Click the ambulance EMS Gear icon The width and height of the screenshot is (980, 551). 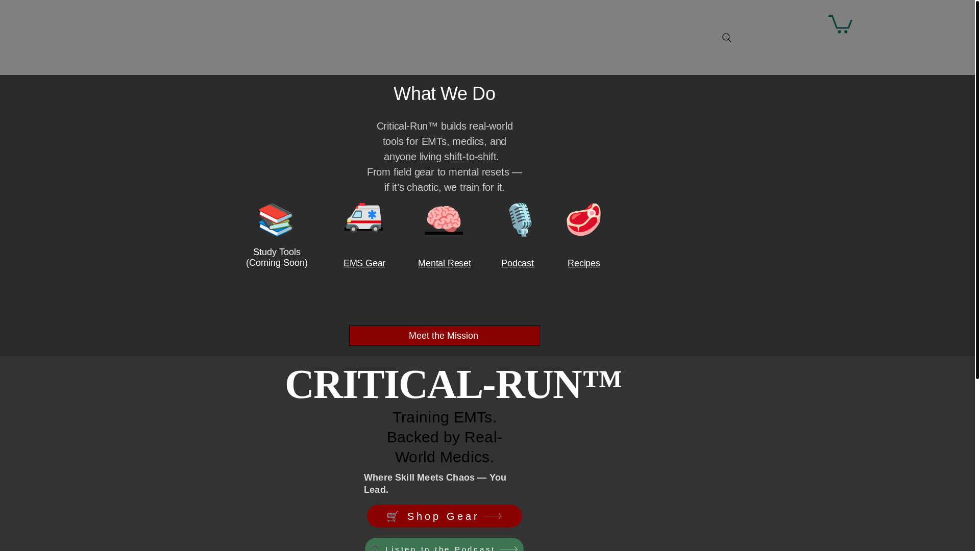point(363,217)
